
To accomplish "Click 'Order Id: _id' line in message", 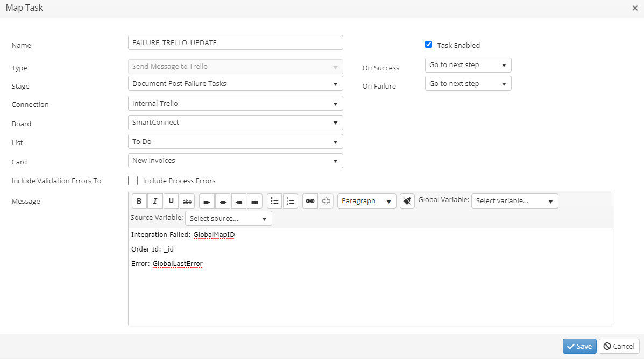I will coord(152,249).
